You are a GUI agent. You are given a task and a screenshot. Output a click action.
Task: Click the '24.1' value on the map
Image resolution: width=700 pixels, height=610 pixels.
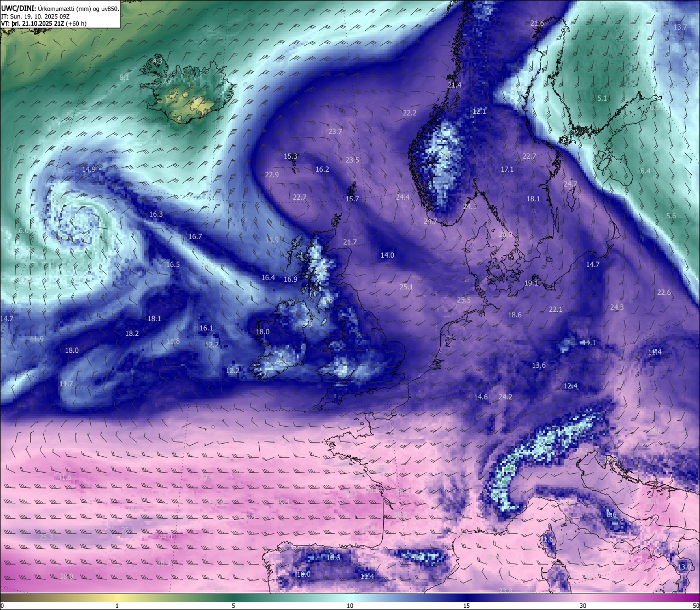470,206
